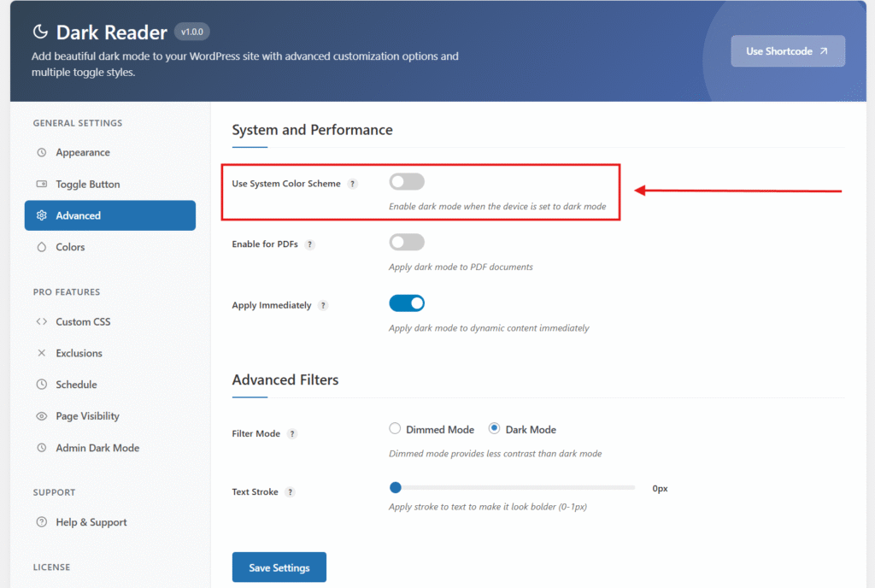
Task: Click the Save Settings button
Action: tap(279, 567)
